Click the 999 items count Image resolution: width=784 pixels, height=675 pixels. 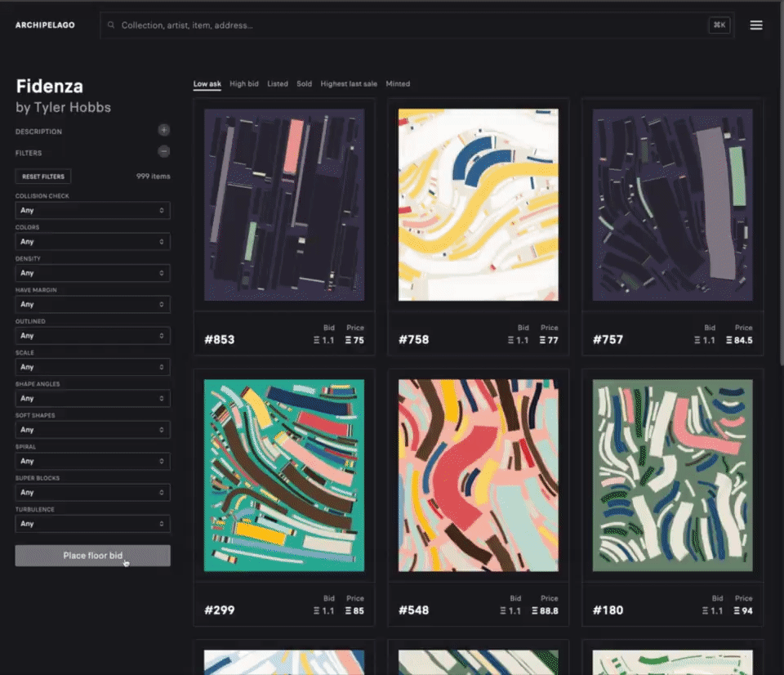tap(153, 177)
